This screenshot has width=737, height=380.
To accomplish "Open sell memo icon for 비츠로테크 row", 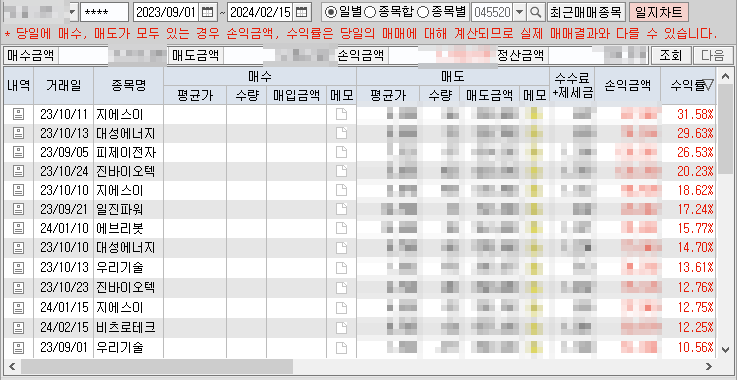I will click(x=535, y=327).
